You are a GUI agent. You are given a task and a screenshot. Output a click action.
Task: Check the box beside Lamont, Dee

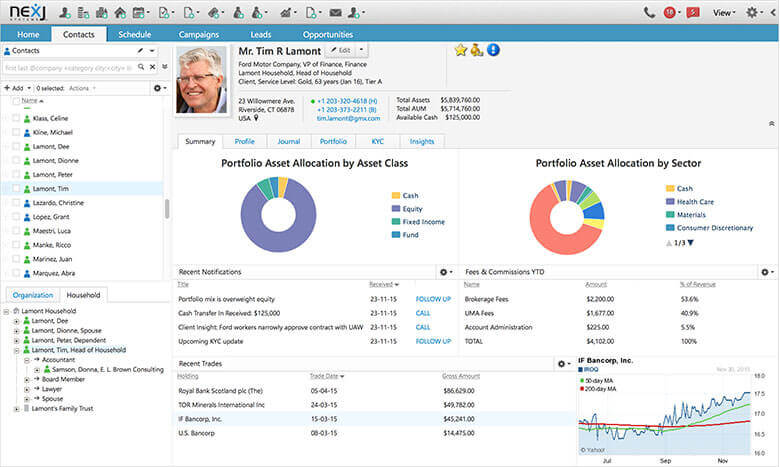(16, 146)
